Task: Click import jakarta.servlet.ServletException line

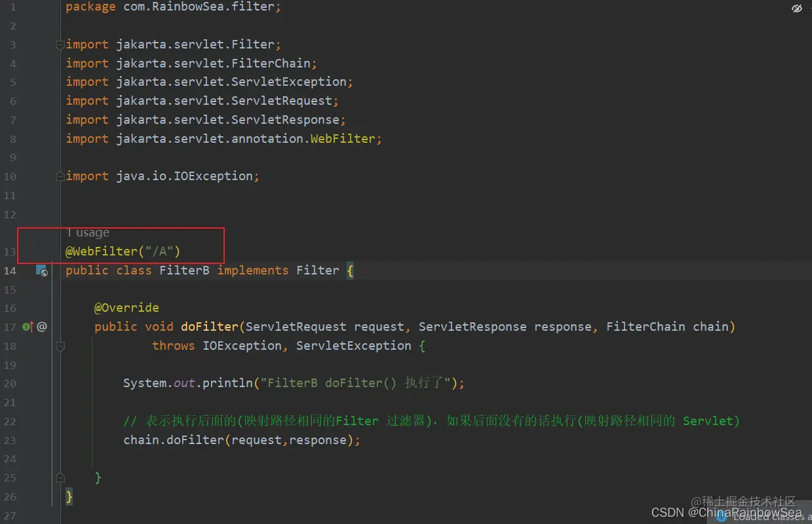Action: pos(210,82)
